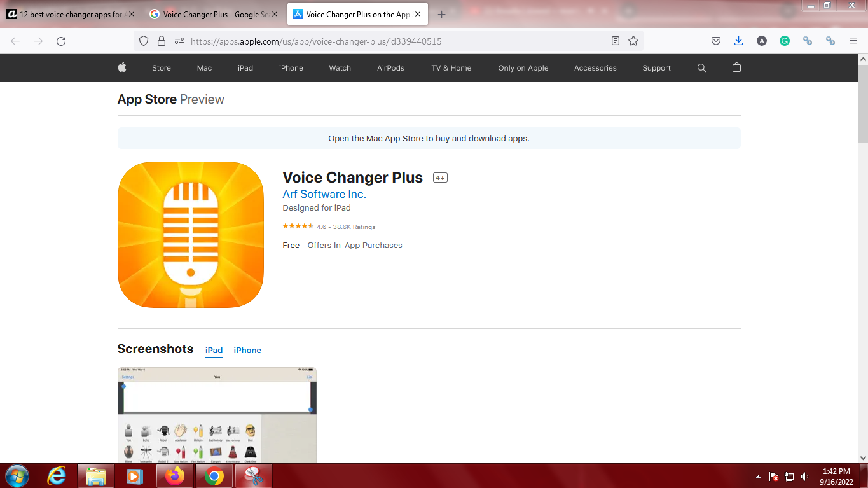Open File Explorer from the taskbar

[96, 476]
